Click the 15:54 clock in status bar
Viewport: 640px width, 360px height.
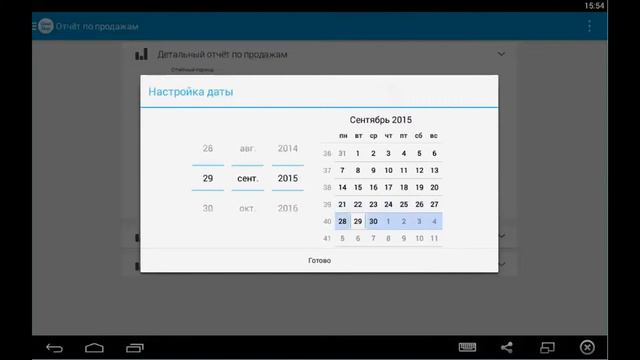click(594, 6)
